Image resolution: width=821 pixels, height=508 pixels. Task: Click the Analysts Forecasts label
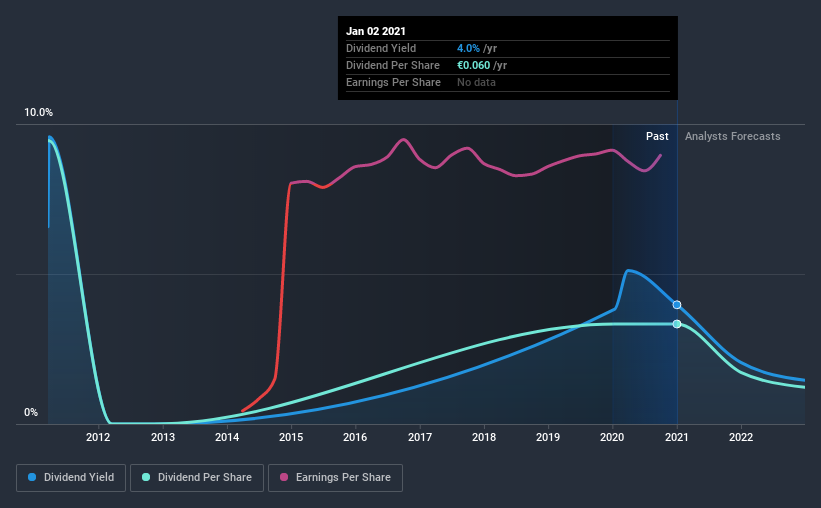point(733,136)
